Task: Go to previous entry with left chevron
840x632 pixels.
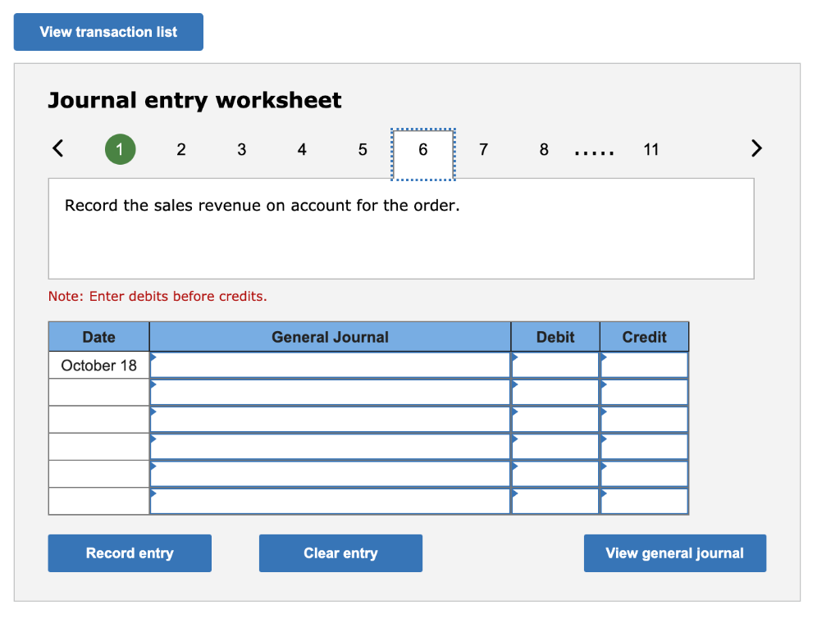Action: click(58, 148)
